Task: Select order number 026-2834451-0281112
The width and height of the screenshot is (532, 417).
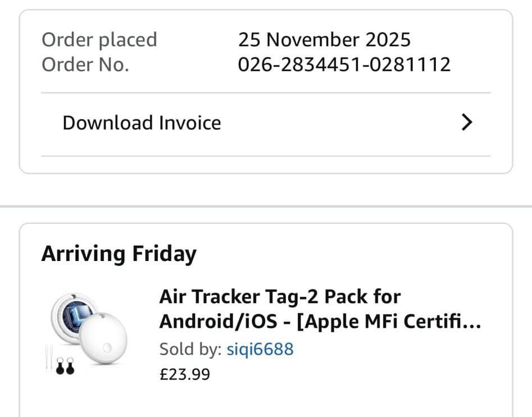Action: (x=344, y=65)
